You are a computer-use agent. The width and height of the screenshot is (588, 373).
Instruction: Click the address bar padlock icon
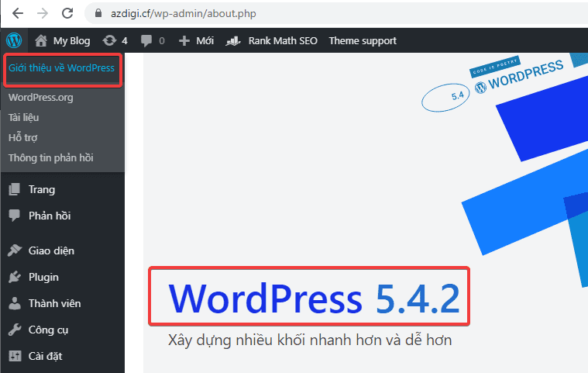(x=98, y=13)
